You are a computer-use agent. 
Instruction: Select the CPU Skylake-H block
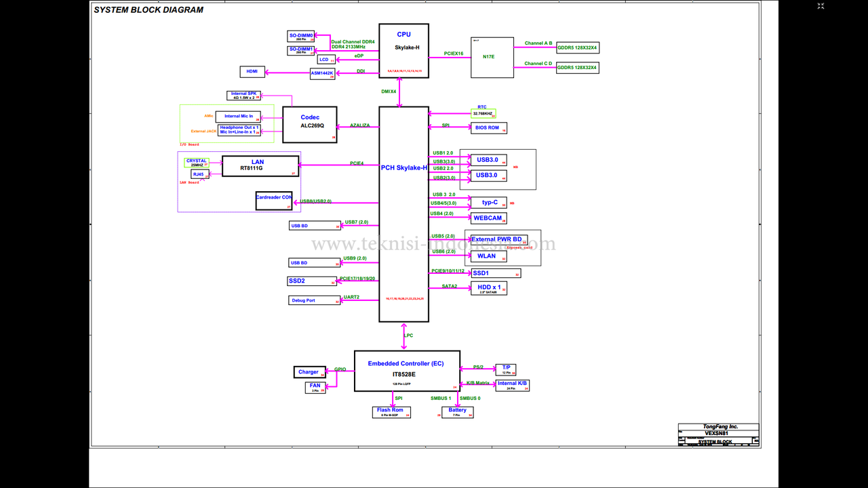(x=403, y=51)
